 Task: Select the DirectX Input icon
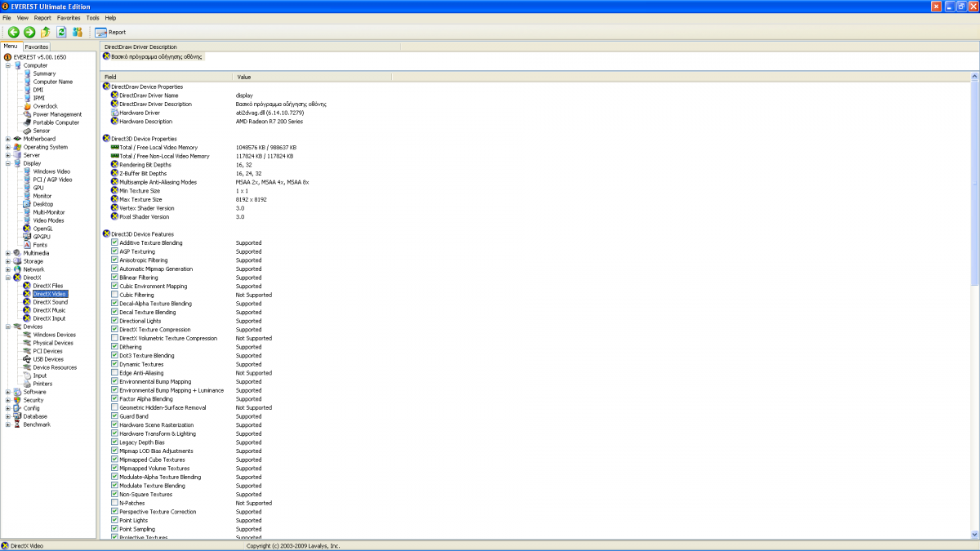27,318
